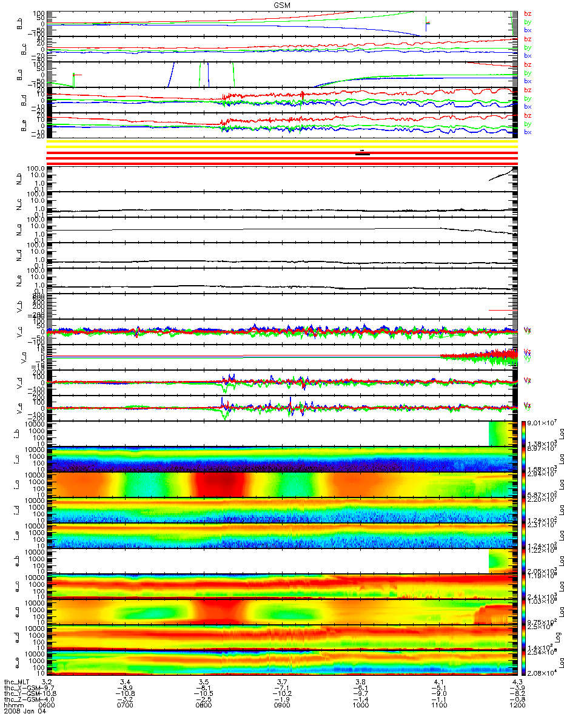Click the bz legend of B_c panel
564x728 pixels.
click(x=528, y=39)
